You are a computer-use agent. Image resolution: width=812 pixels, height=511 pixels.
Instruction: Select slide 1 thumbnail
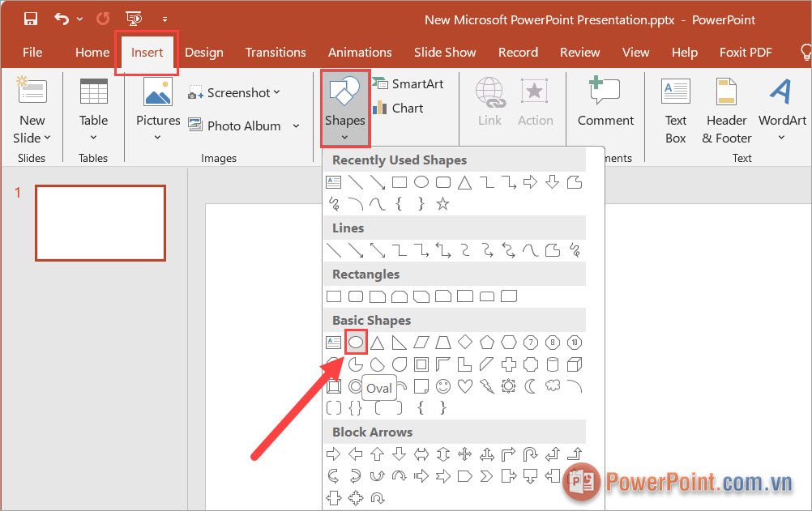(100, 223)
